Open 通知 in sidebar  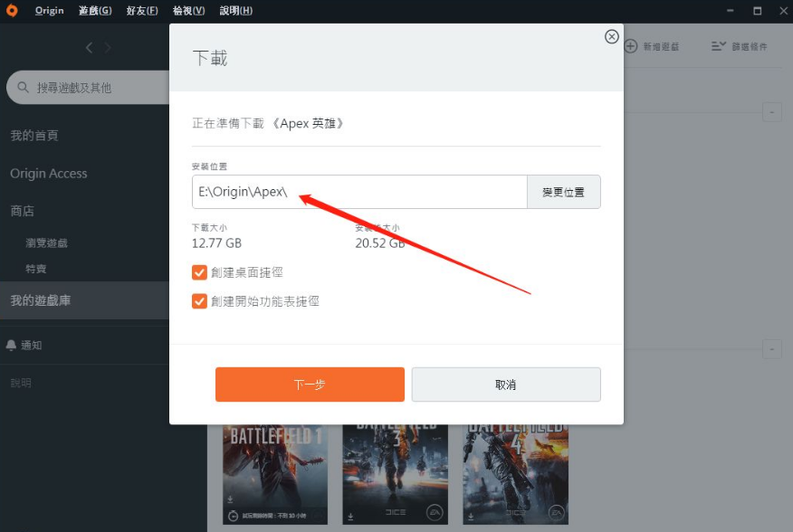click(32, 346)
